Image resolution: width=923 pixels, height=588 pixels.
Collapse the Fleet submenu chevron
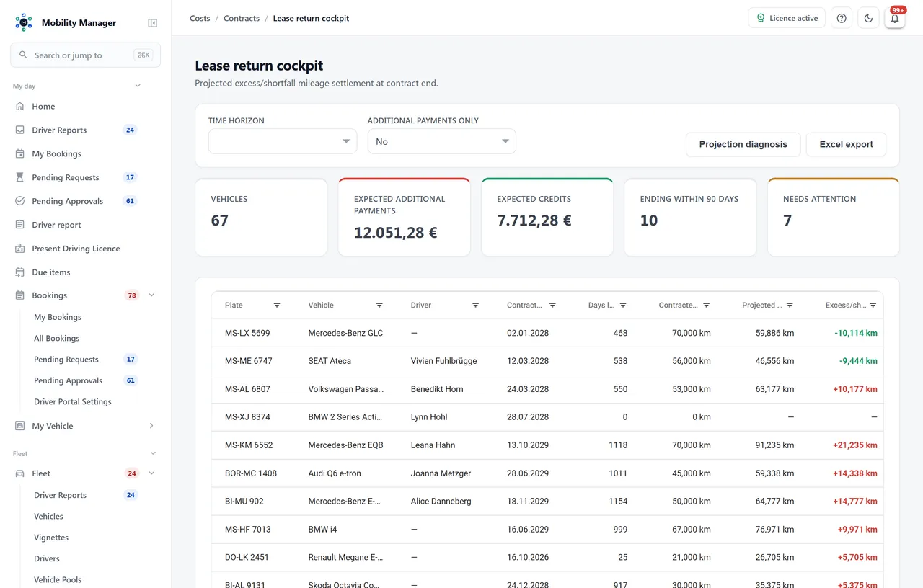click(x=151, y=473)
